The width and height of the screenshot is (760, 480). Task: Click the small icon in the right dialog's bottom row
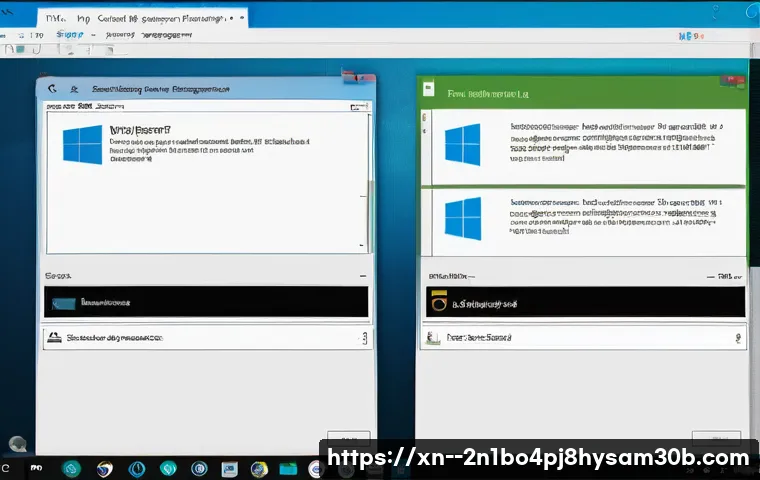[x=433, y=338]
